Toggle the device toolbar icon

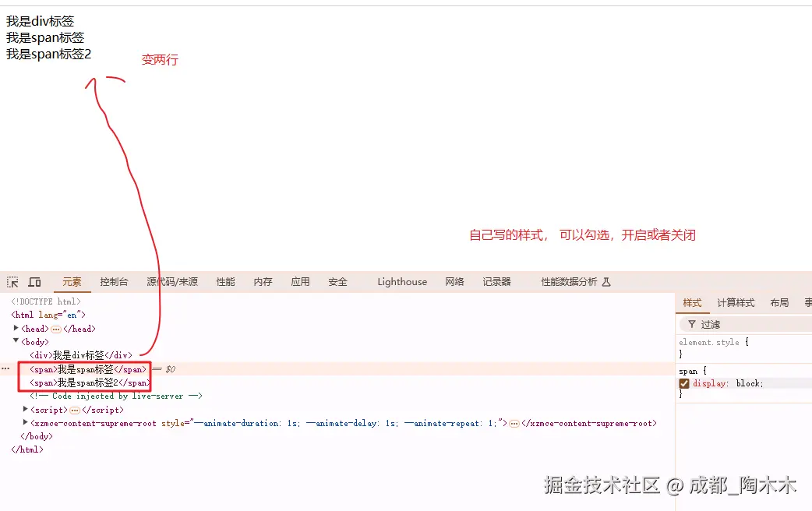35,282
